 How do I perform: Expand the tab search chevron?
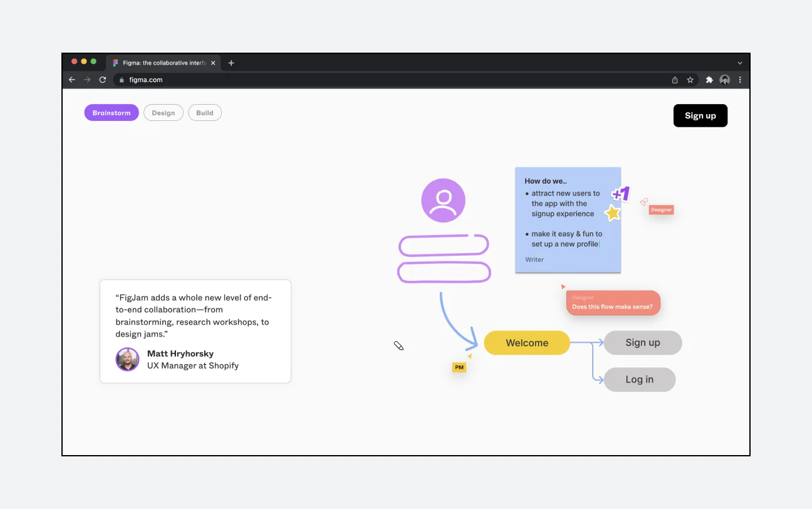click(740, 63)
